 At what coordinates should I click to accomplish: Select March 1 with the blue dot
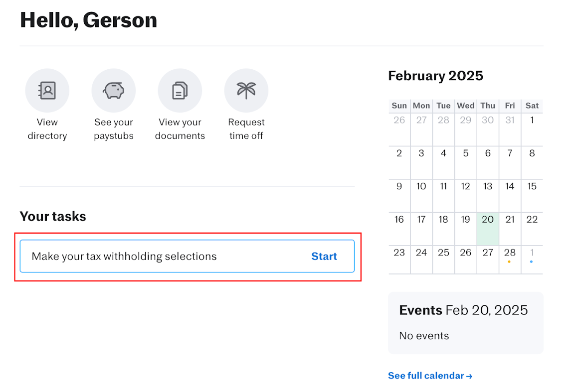pos(532,253)
